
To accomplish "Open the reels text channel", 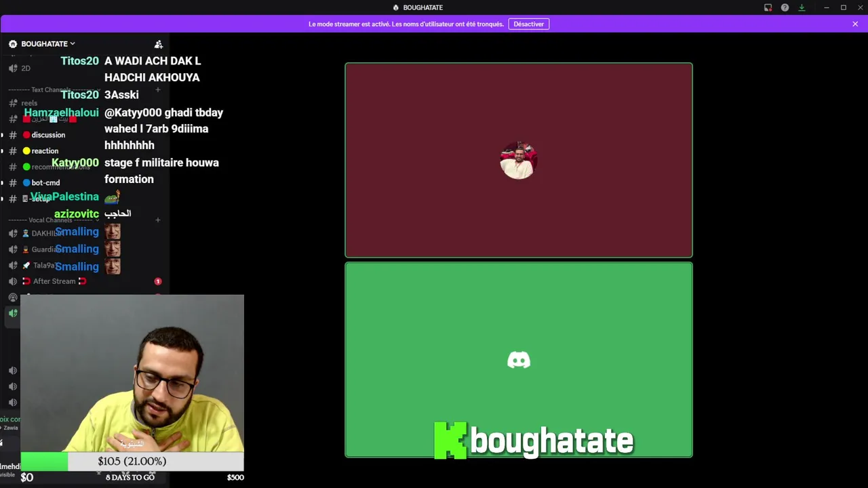I will (29, 103).
